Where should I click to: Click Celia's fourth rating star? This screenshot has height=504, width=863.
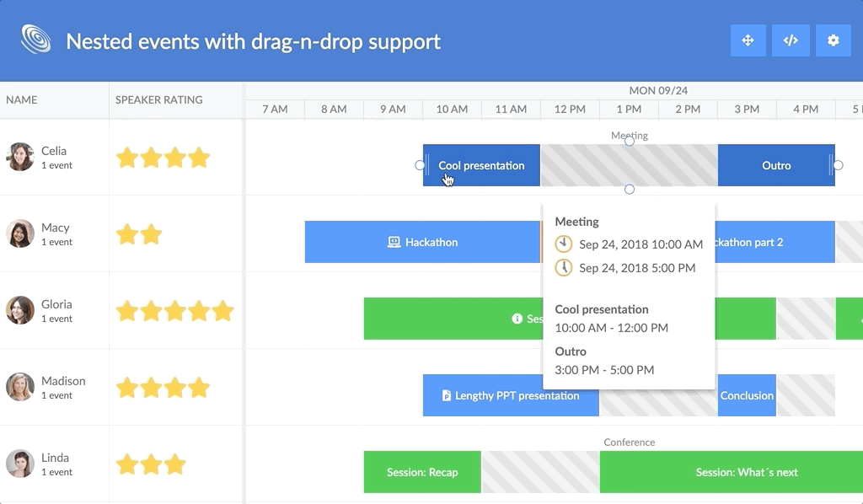click(x=199, y=158)
